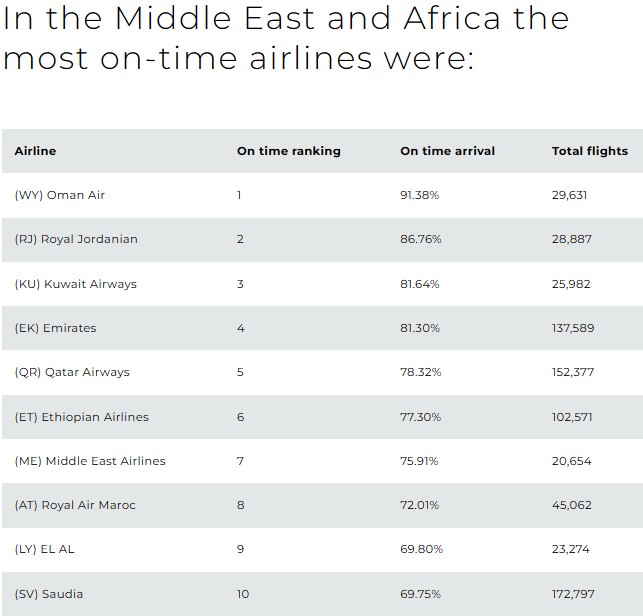Select the Oman Air row name
This screenshot has width=643, height=616.
point(60,195)
